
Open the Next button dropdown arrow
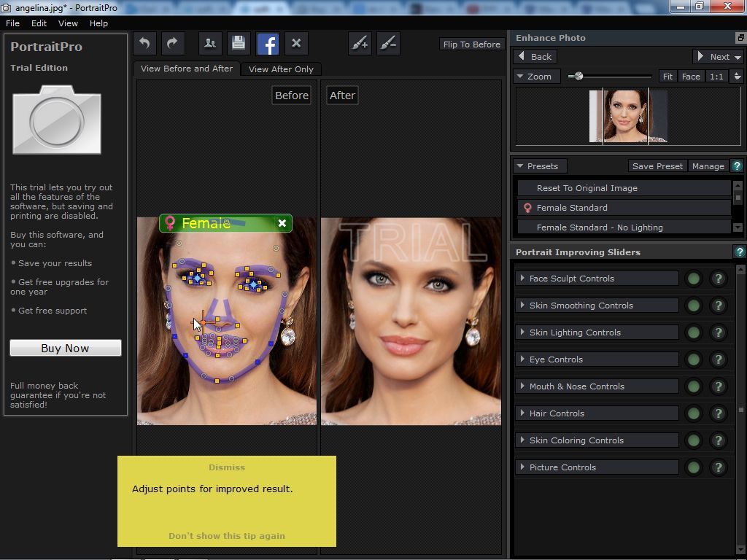pos(738,57)
